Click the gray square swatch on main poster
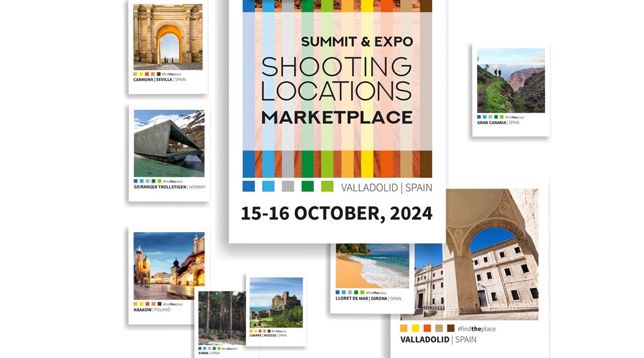Screen dimensions: 644x358 [288, 186]
